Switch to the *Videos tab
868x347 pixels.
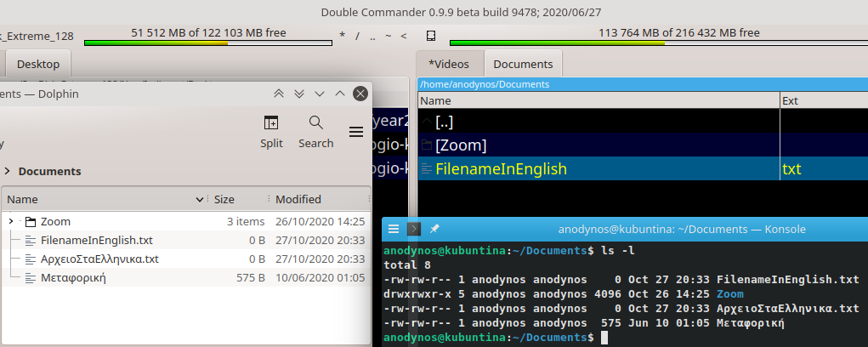[x=449, y=64]
